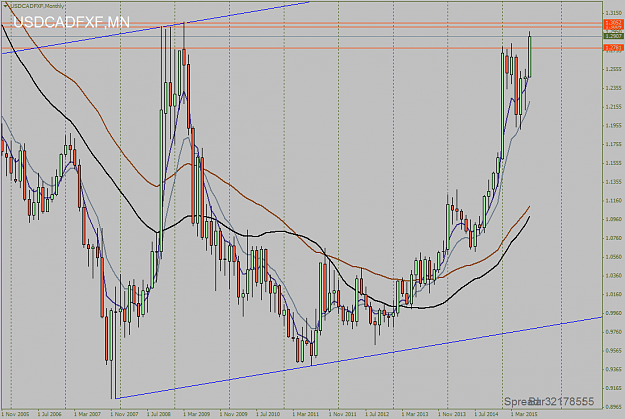Click the 1.0760 price scale label

(613, 238)
